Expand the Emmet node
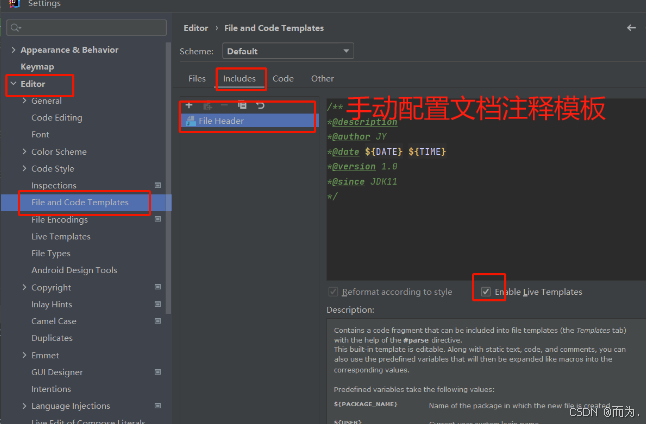 pos(24,355)
